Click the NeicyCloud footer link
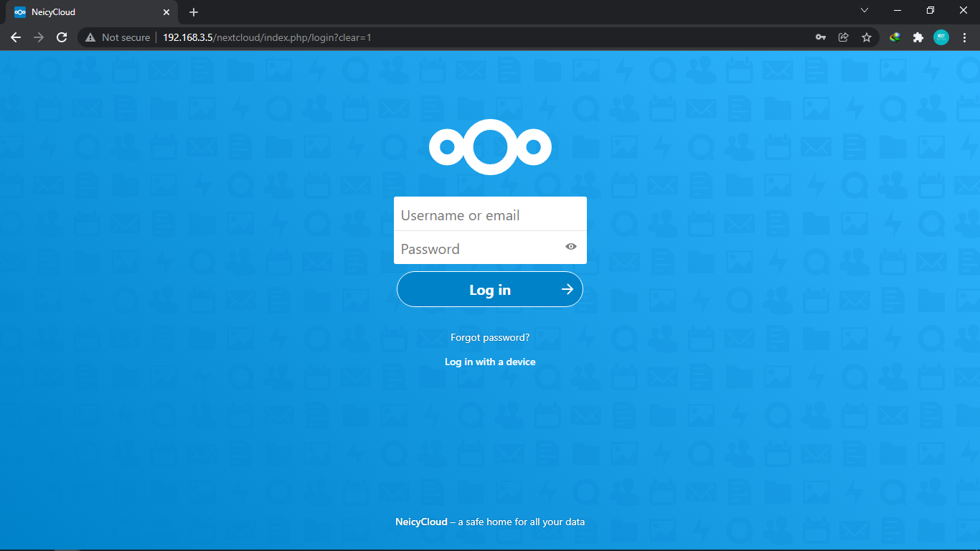 (421, 522)
